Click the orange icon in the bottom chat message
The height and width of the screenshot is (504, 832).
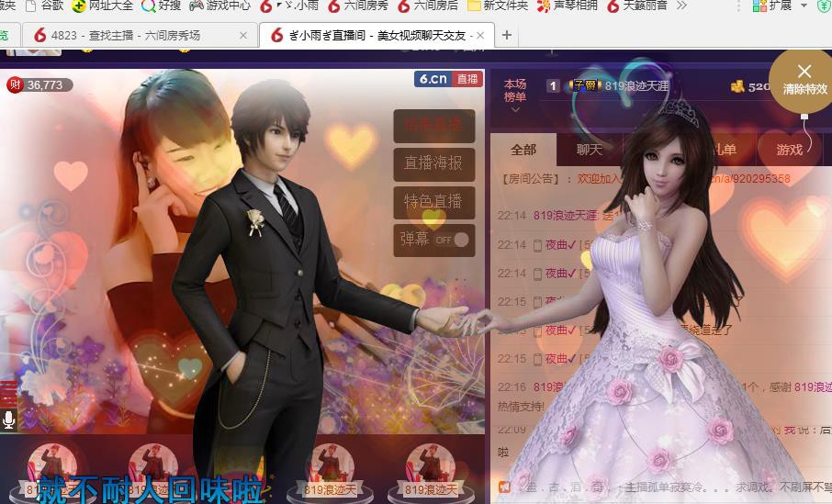tap(504, 487)
